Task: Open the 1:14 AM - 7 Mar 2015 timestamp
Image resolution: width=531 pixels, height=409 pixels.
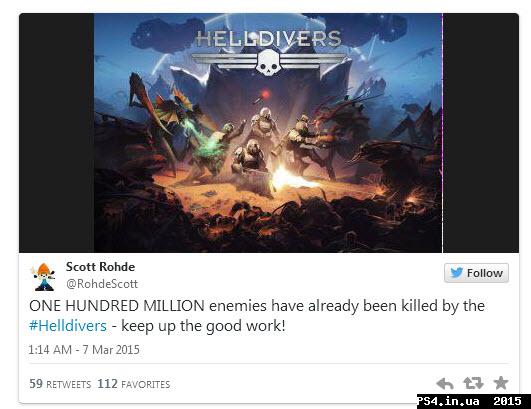Action: [84, 350]
